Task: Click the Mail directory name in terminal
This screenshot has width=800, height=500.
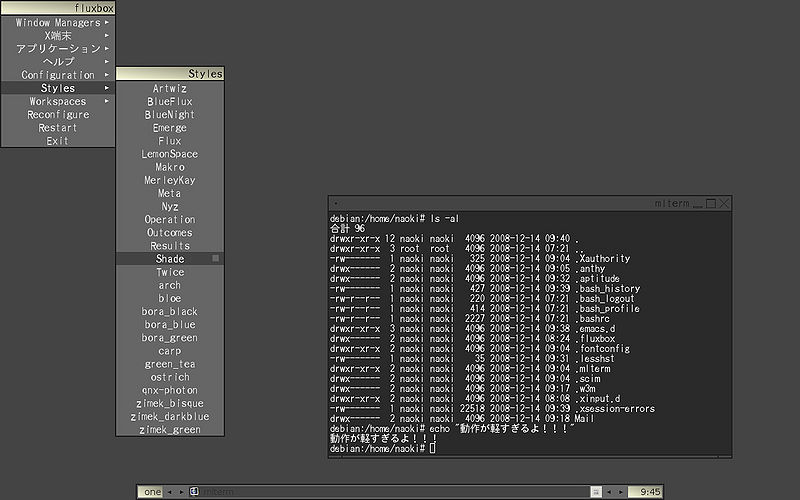Action: (585, 418)
